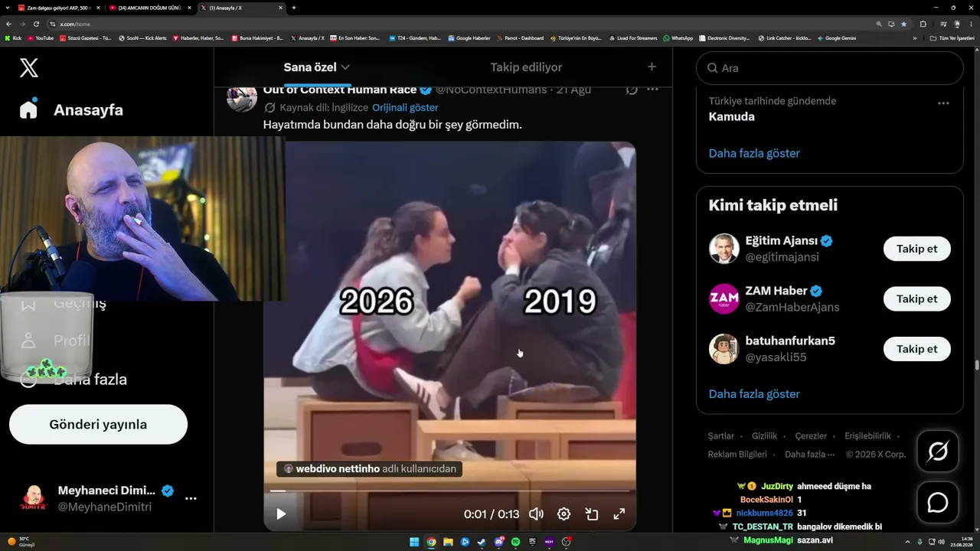The height and width of the screenshot is (551, 980).
Task: Open the floating messages chat button
Action: pyautogui.click(x=938, y=503)
